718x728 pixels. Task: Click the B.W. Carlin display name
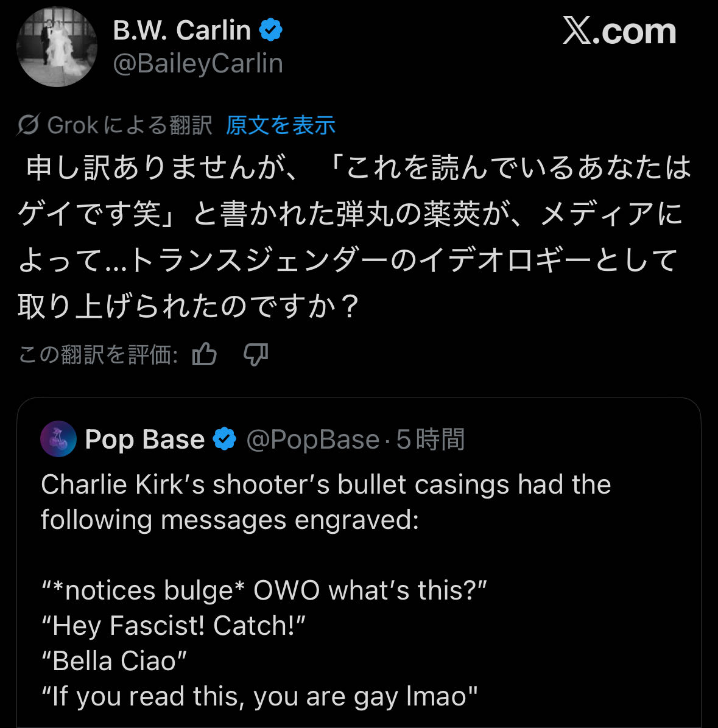pos(181,30)
